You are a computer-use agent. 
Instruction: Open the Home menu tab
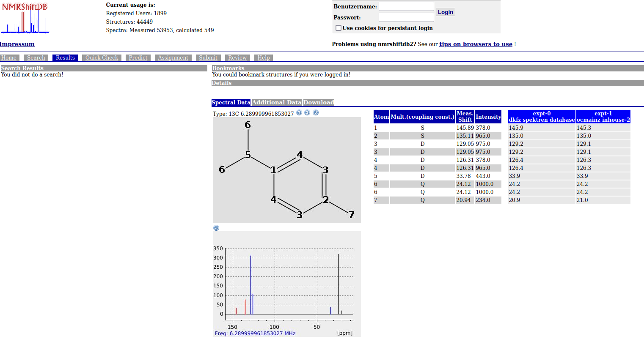click(9, 58)
